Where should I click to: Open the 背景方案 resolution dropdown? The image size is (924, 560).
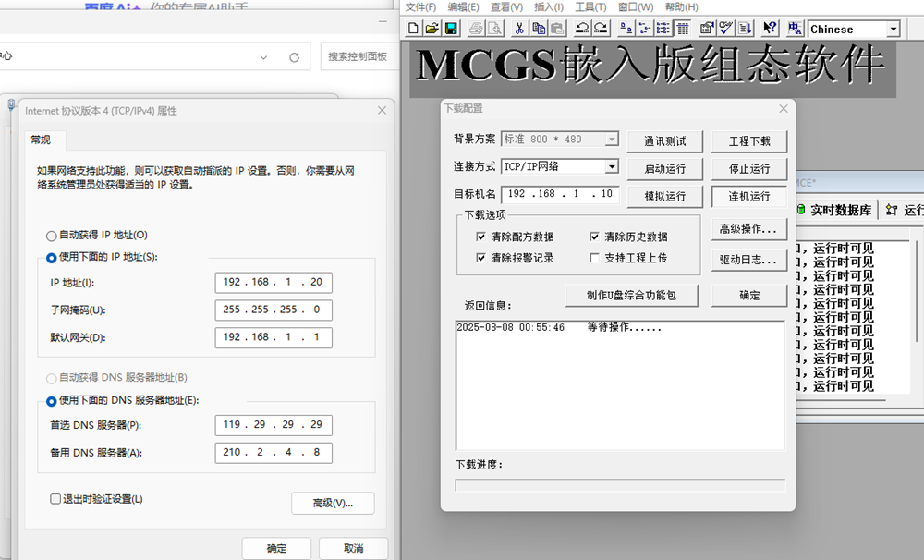[x=612, y=140]
